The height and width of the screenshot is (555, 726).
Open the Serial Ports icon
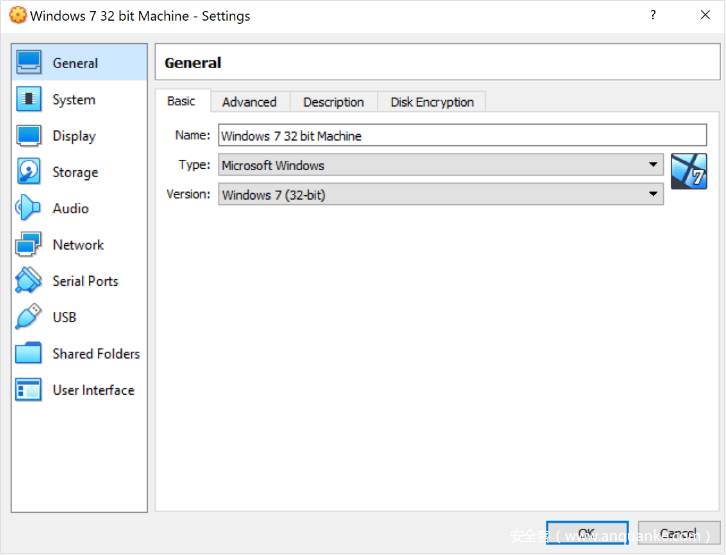pos(29,281)
